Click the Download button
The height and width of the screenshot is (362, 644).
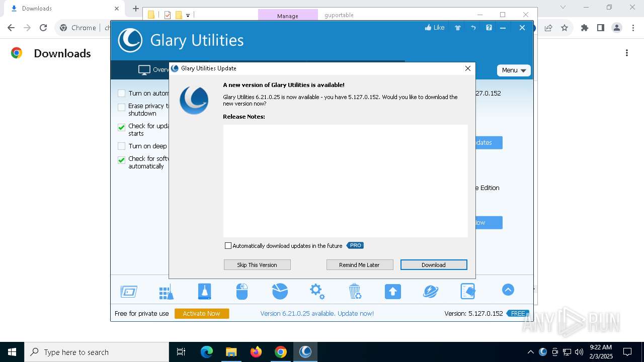[434, 265]
